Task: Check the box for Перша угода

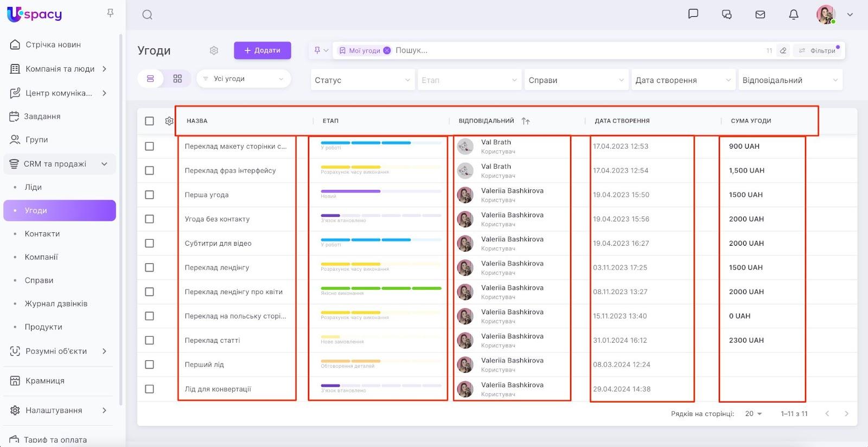Action: 150,195
